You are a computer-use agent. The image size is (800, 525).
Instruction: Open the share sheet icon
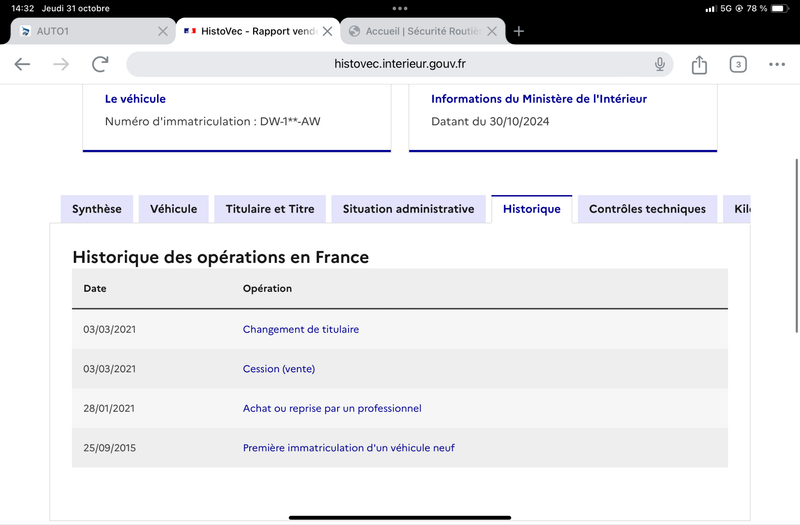699,64
